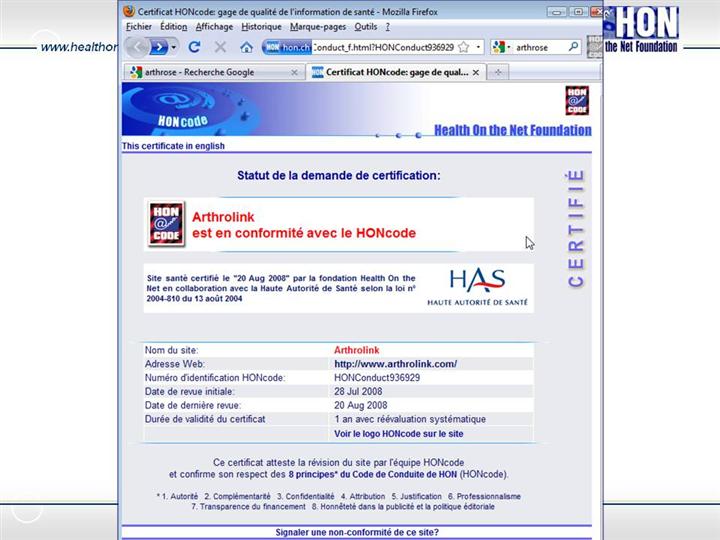Image resolution: width=720 pixels, height=540 pixels.
Task: Open the Google search engine selector
Action: (502, 47)
